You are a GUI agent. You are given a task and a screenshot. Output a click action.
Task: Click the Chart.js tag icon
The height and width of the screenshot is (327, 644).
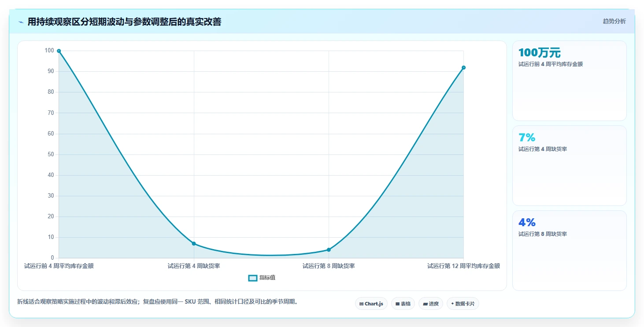pyautogui.click(x=362, y=304)
